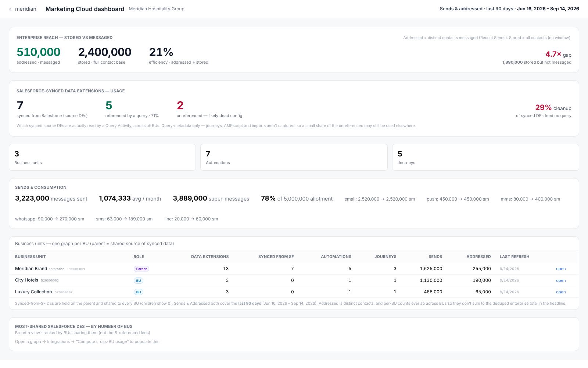Click the Synced From SF column header
Viewport: 588px width, 368px height.
(276, 257)
